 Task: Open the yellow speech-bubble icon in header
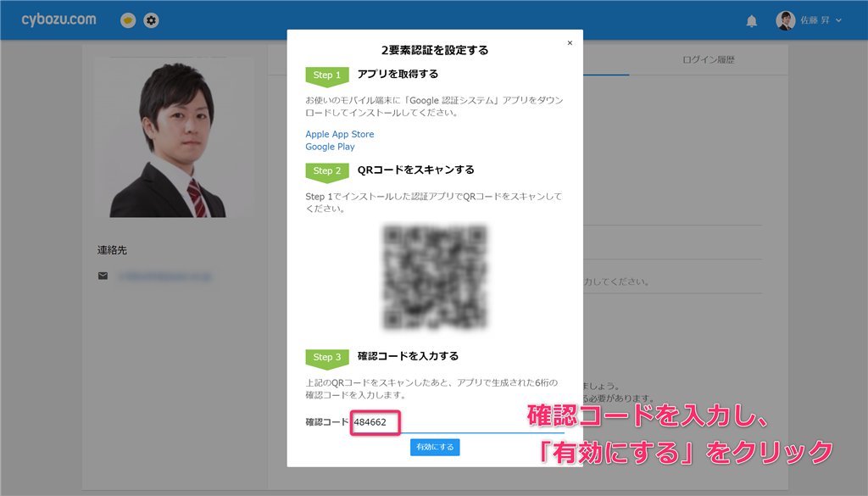[128, 20]
